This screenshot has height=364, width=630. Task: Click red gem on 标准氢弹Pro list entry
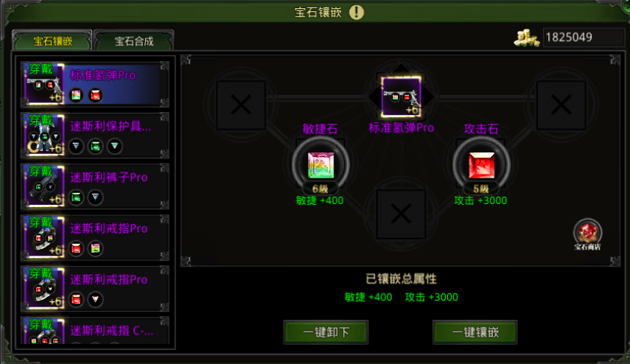(x=95, y=95)
